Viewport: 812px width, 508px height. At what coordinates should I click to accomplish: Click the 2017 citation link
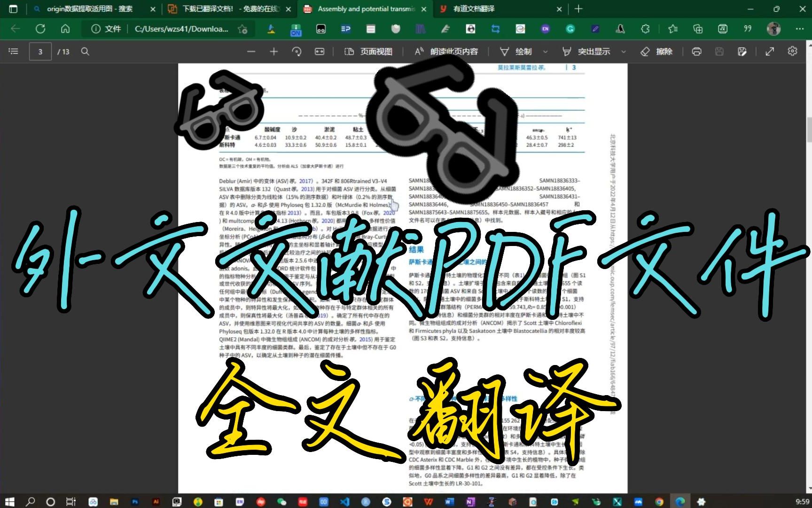click(x=305, y=181)
